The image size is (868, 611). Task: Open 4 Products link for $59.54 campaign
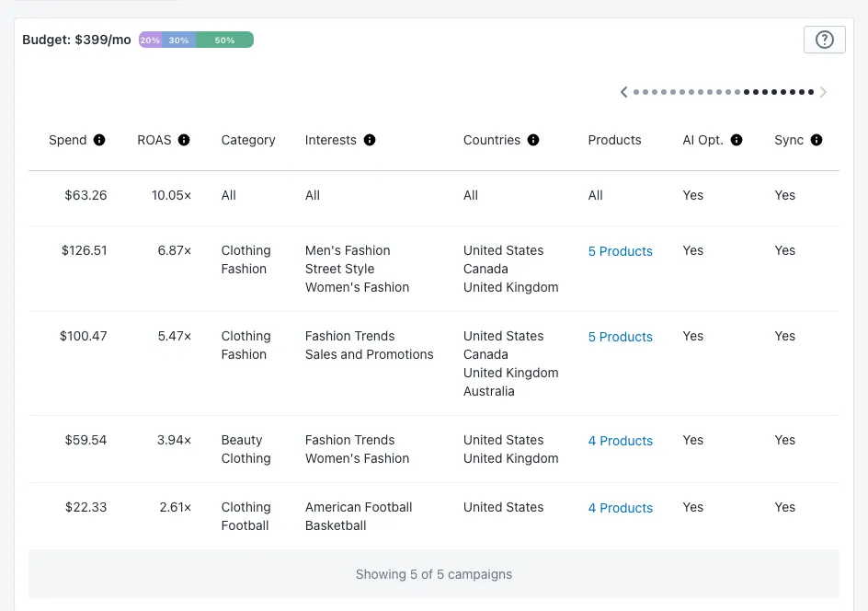[620, 441]
